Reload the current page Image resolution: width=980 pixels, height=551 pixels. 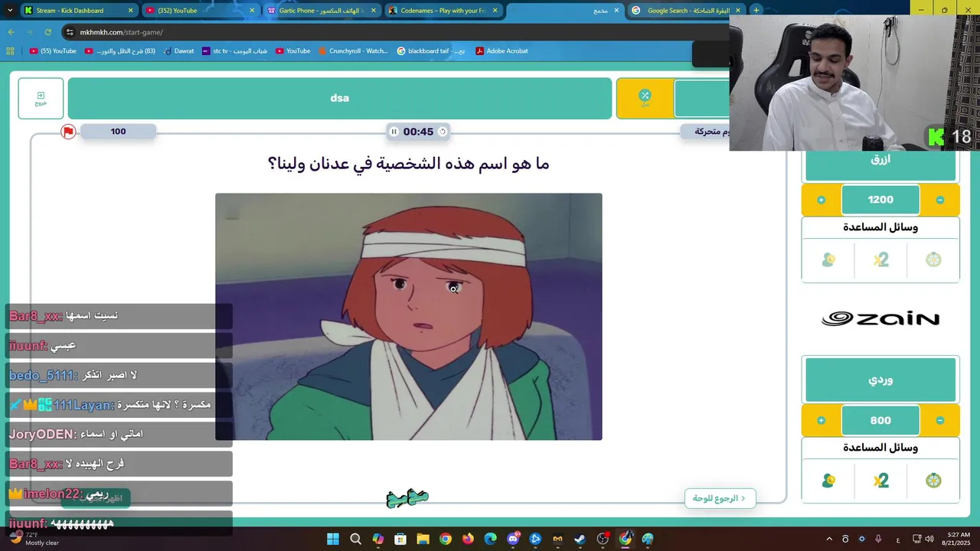point(47,32)
